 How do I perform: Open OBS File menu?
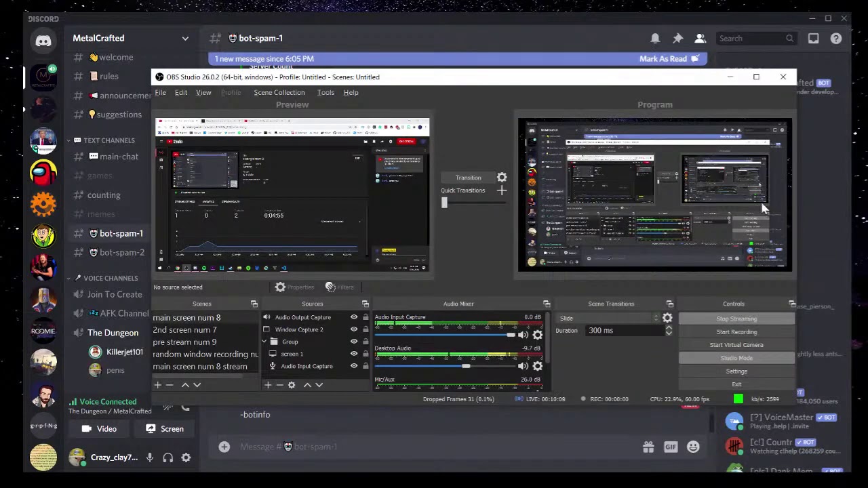160,93
